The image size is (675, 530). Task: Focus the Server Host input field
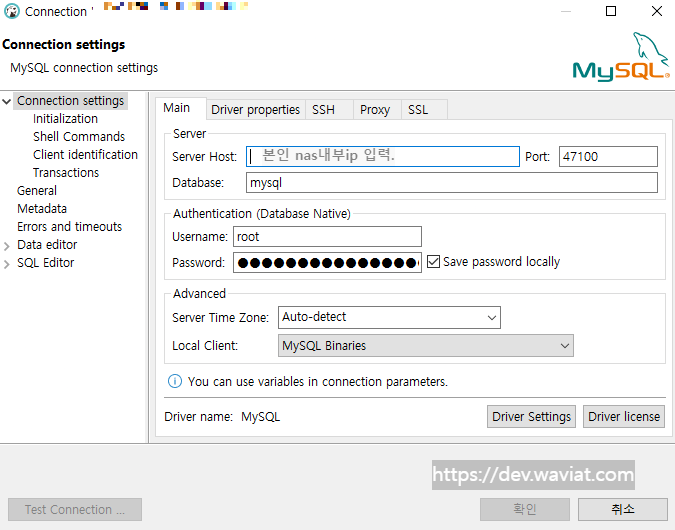[383, 156]
